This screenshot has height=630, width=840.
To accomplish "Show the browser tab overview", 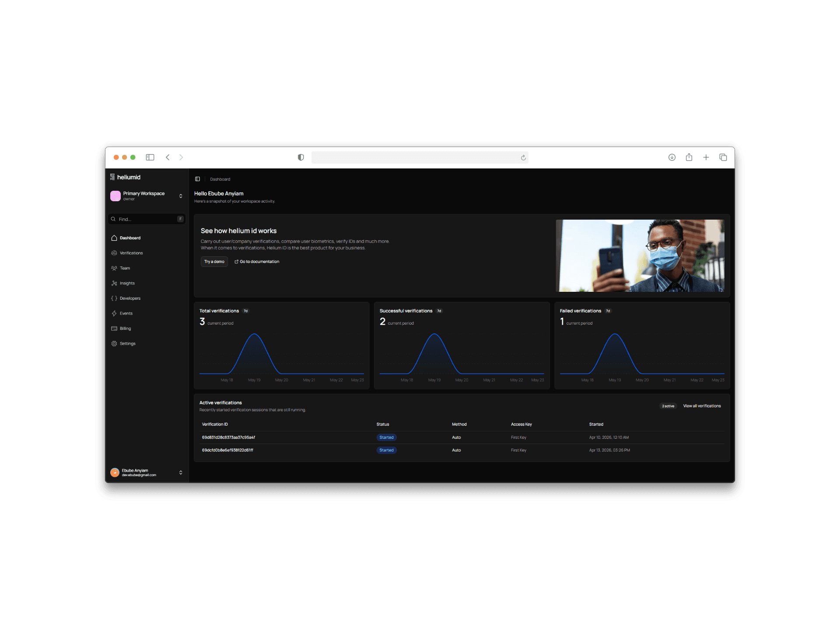I will point(723,157).
